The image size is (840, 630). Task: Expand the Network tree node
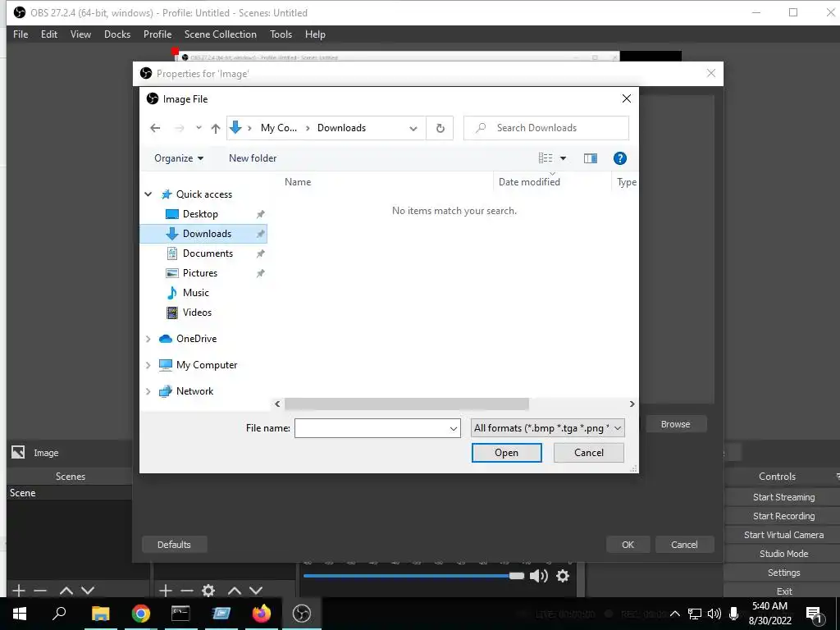point(148,391)
